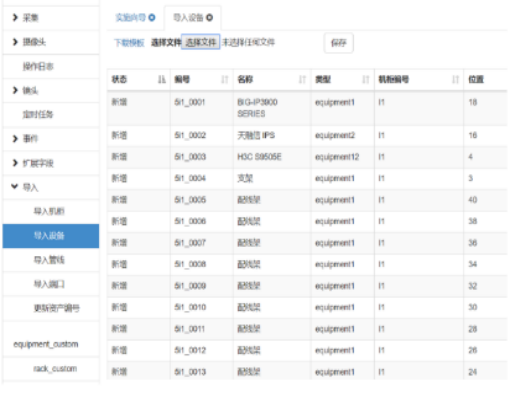Sort table by 名称 column sort icon
This screenshot has height=397, width=511.
click(302, 80)
